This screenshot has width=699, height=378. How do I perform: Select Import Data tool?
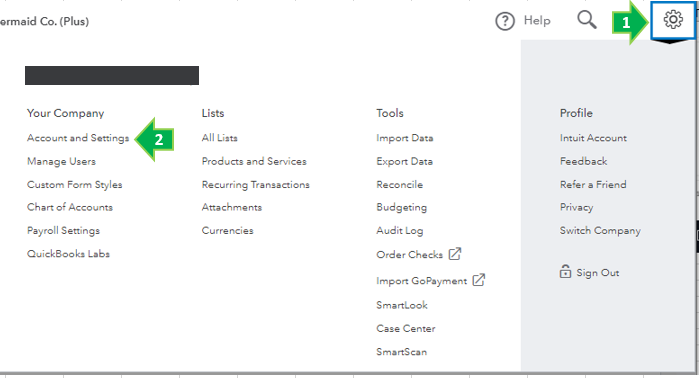(x=405, y=138)
